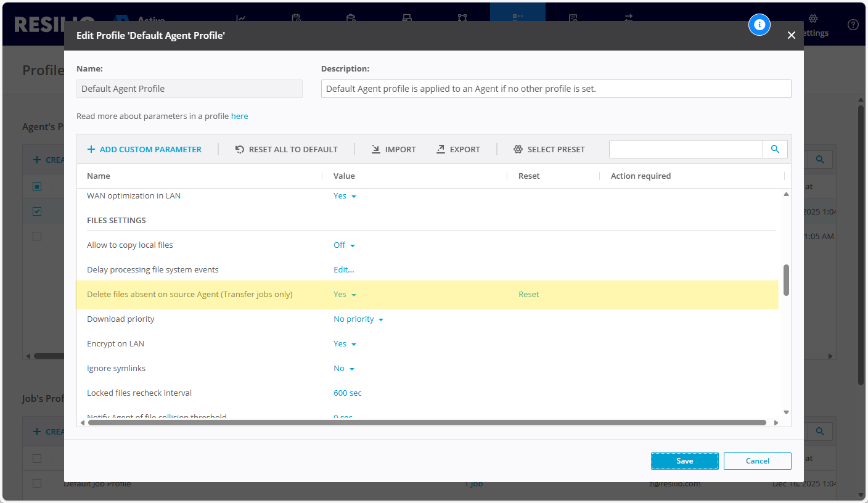Image resolution: width=868 pixels, height=503 pixels.
Task: Click into the Description text field
Action: [x=555, y=89]
